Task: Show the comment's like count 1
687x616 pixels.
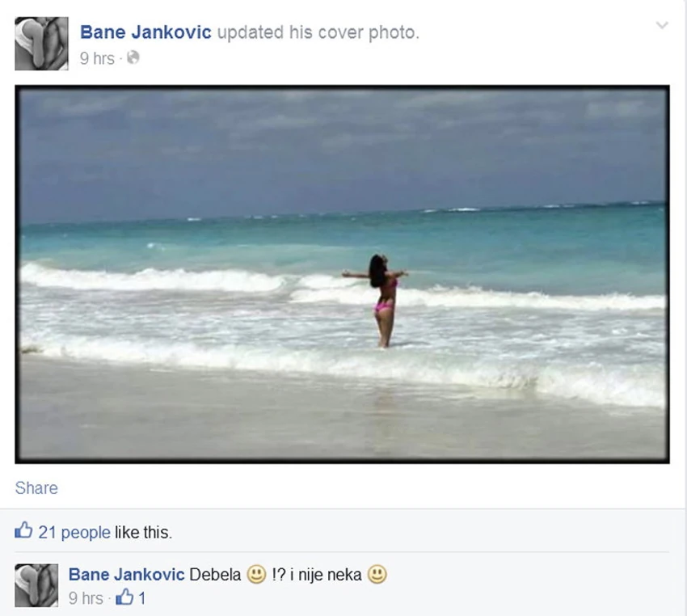Action: tap(141, 598)
